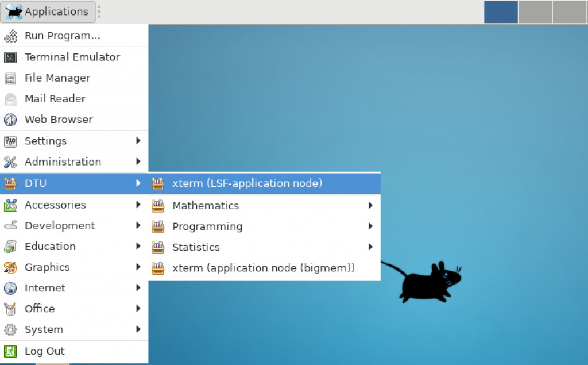Click the Run Program gears icon

coord(11,36)
